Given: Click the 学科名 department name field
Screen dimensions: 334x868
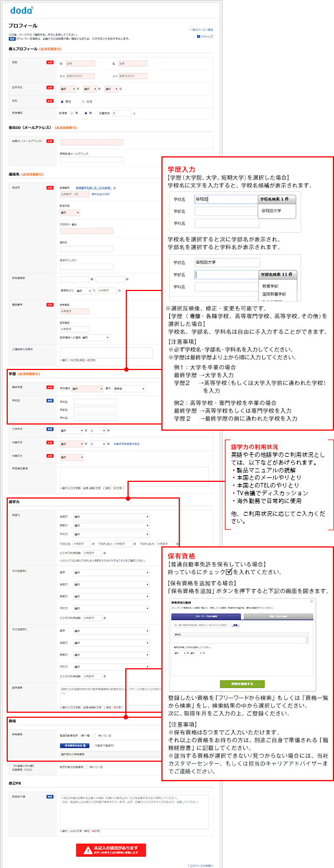Looking at the screenshot, I should 95,418.
